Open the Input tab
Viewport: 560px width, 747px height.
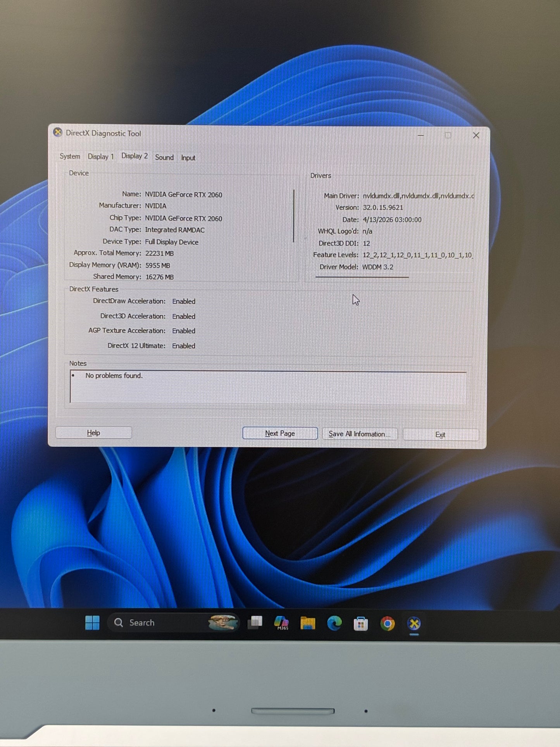pos(188,158)
